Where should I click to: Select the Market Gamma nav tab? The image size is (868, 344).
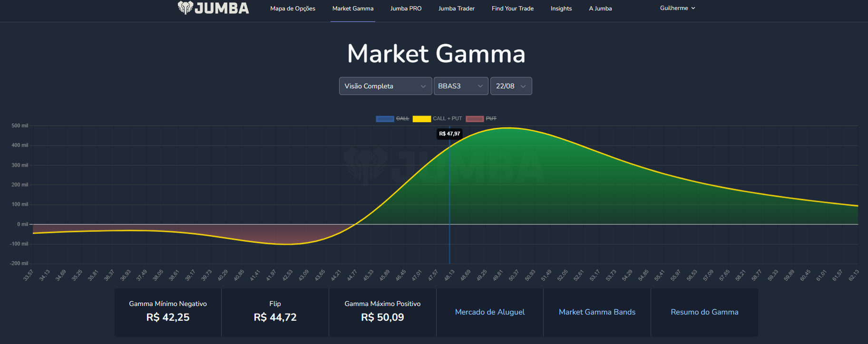353,9
